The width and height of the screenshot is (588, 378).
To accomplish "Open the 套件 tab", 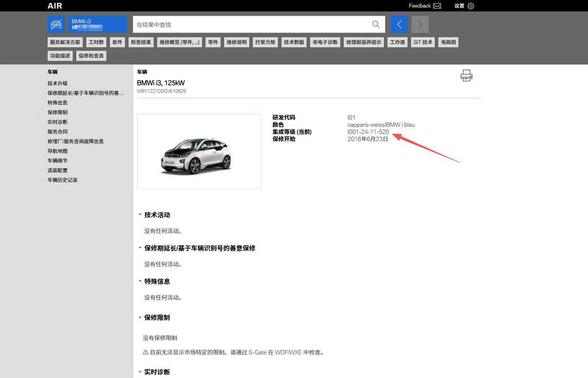I will click(117, 42).
